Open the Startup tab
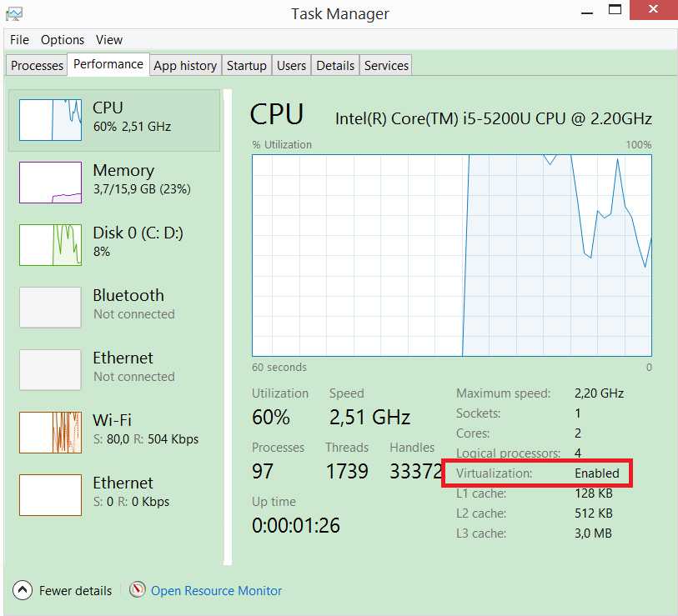678x616 pixels. [247, 65]
